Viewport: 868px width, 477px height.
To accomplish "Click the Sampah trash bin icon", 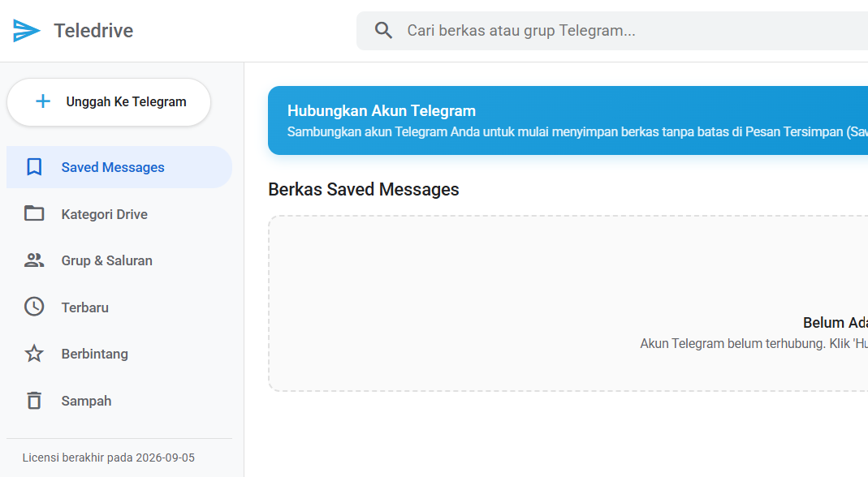I will click(x=34, y=400).
